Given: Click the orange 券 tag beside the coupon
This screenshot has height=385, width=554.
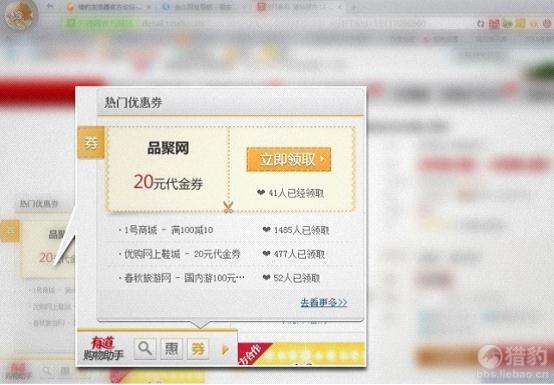Looking at the screenshot, I should pos(91,143).
